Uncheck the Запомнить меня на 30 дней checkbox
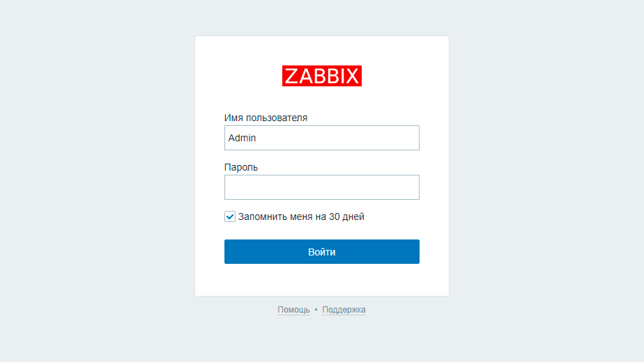This screenshot has height=362, width=644. pyautogui.click(x=230, y=217)
